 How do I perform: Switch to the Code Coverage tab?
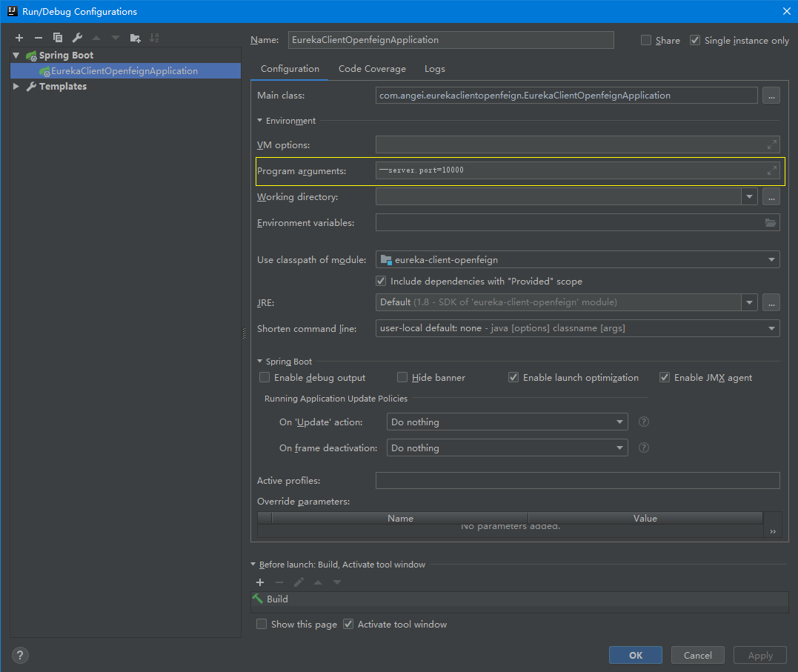pos(372,69)
